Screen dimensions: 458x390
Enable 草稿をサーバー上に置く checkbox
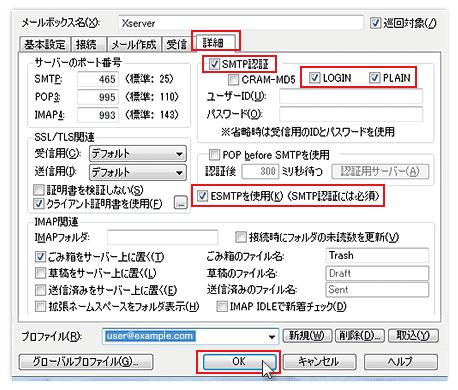[40, 273]
